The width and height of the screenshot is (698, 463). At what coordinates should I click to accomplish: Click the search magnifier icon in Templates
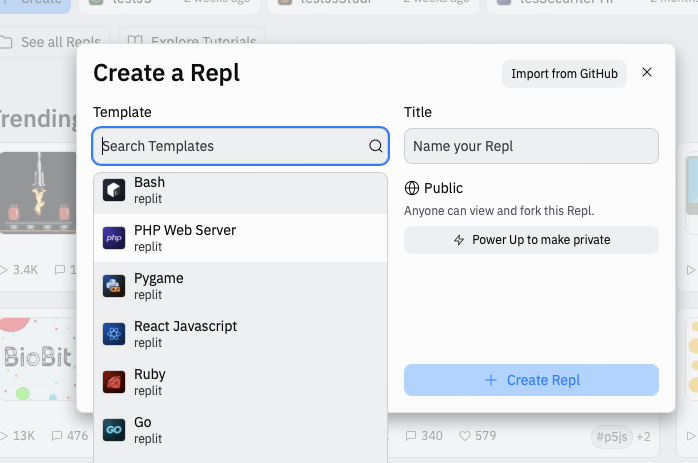click(x=375, y=146)
